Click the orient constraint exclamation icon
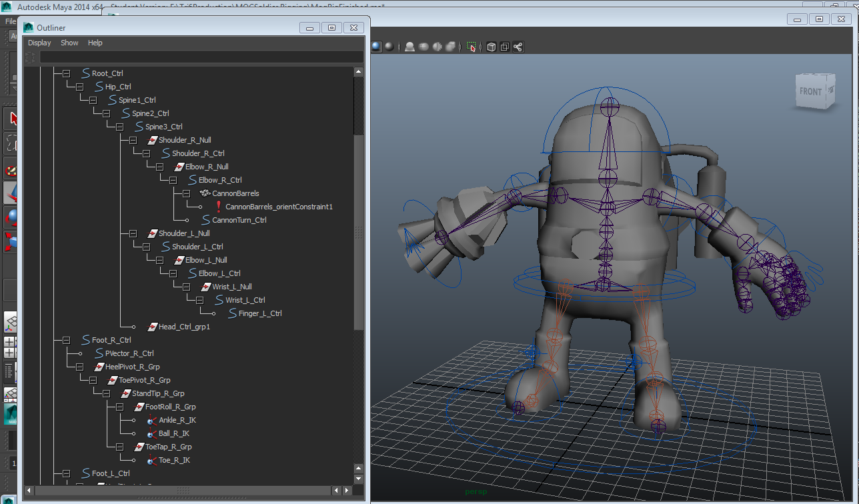 click(x=218, y=207)
